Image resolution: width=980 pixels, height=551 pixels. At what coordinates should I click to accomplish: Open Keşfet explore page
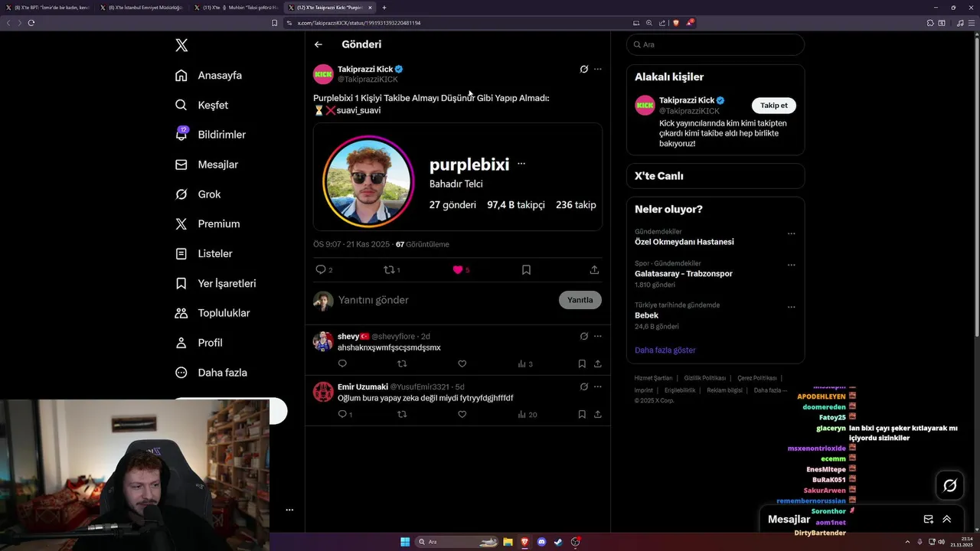[x=202, y=105]
